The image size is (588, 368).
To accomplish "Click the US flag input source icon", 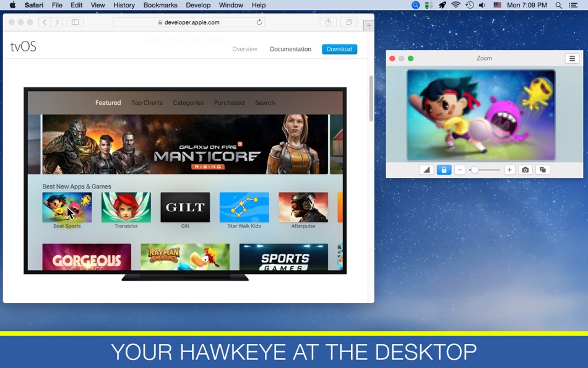I will click(x=497, y=5).
